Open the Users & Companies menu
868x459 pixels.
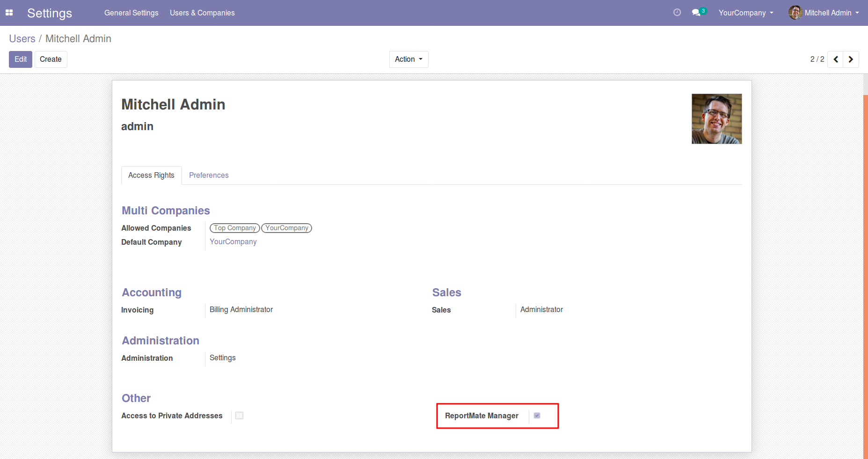click(202, 13)
